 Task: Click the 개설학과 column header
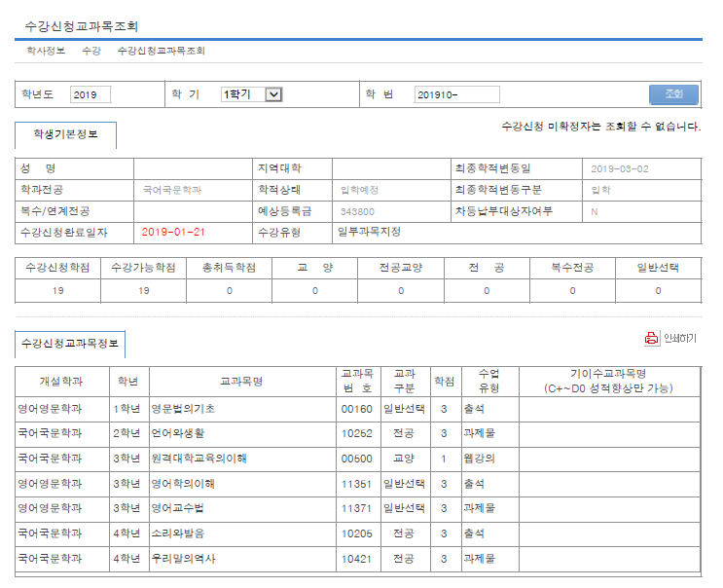pyautogui.click(x=62, y=382)
